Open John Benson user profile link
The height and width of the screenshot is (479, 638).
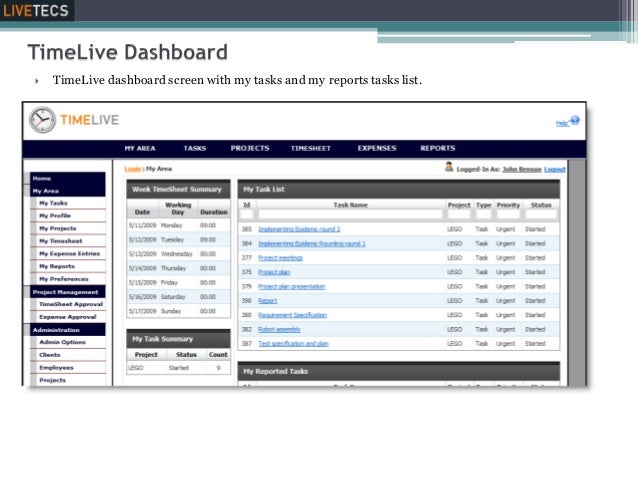point(522,169)
